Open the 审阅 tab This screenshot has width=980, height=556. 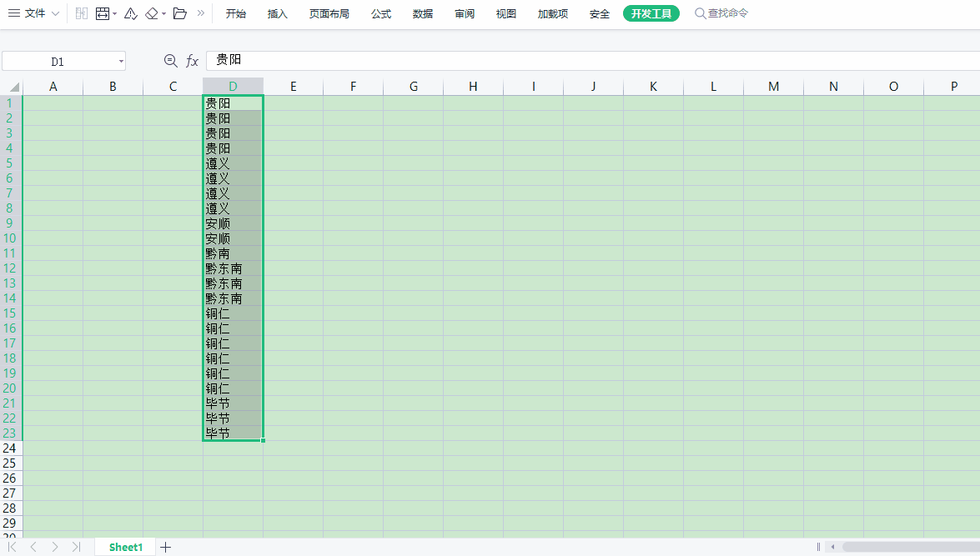pos(465,13)
